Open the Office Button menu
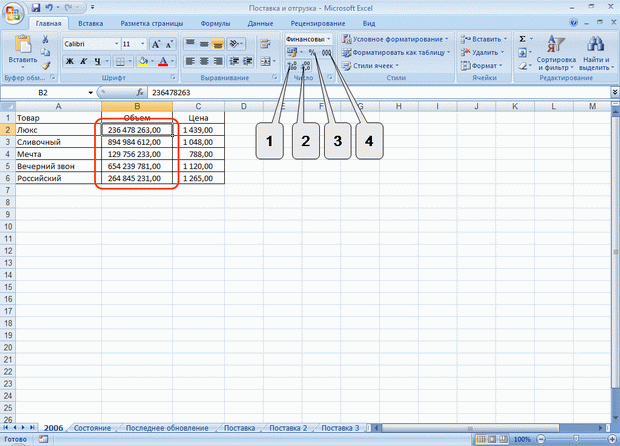The image size is (620, 446). click(13, 13)
